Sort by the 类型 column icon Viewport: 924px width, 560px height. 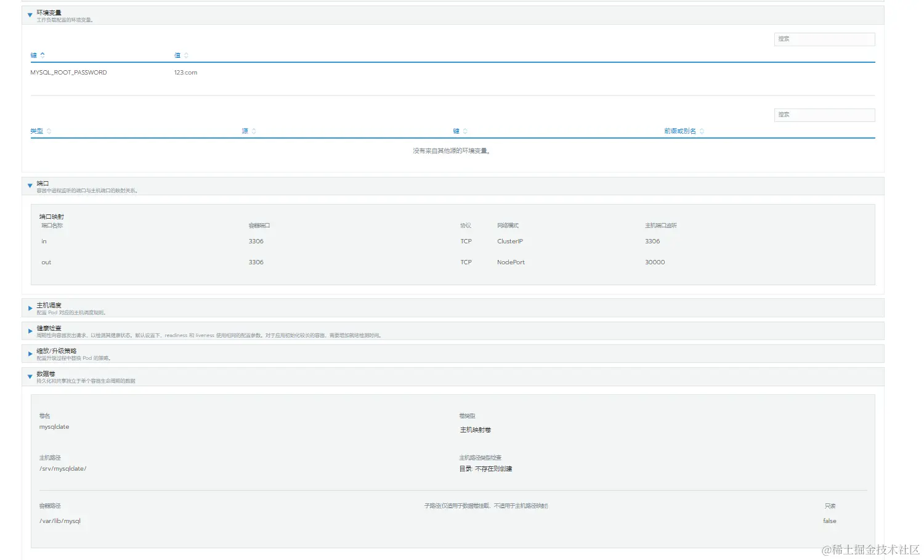(x=49, y=131)
